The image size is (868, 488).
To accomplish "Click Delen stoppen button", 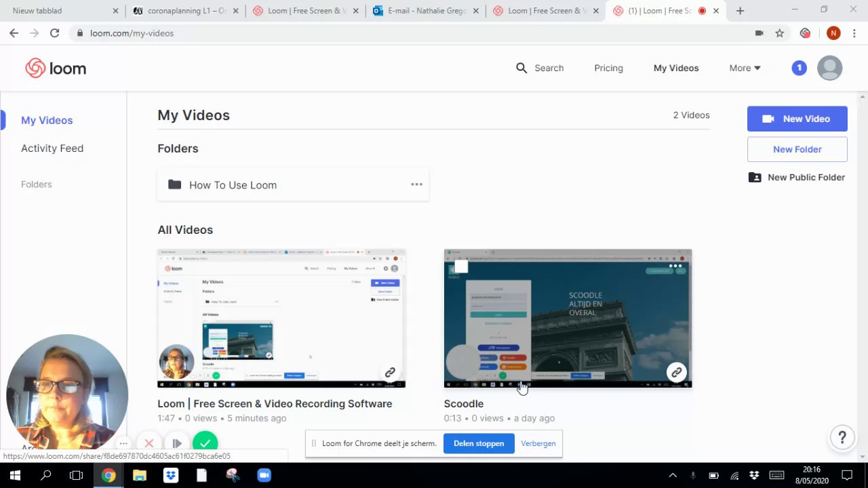I will click(x=479, y=443).
